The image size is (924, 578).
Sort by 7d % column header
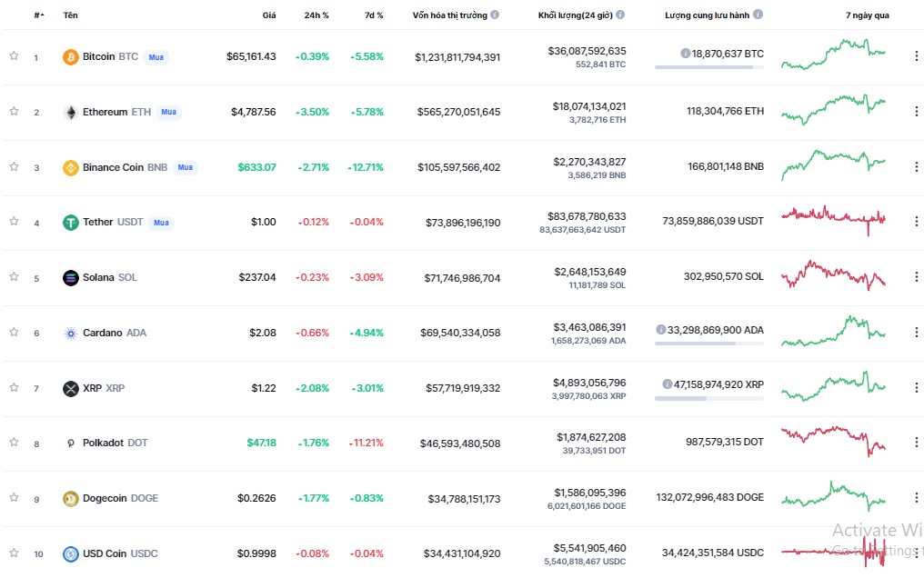pyautogui.click(x=374, y=15)
